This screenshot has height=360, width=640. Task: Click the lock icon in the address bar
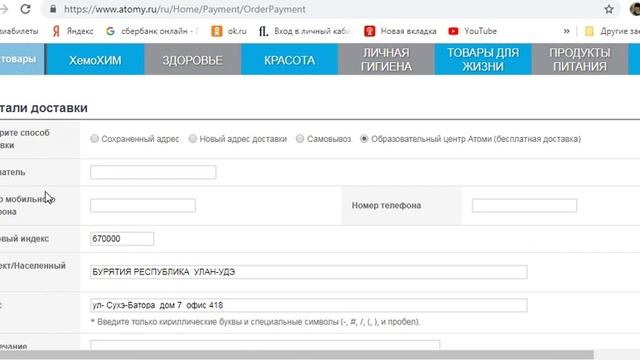(x=53, y=9)
